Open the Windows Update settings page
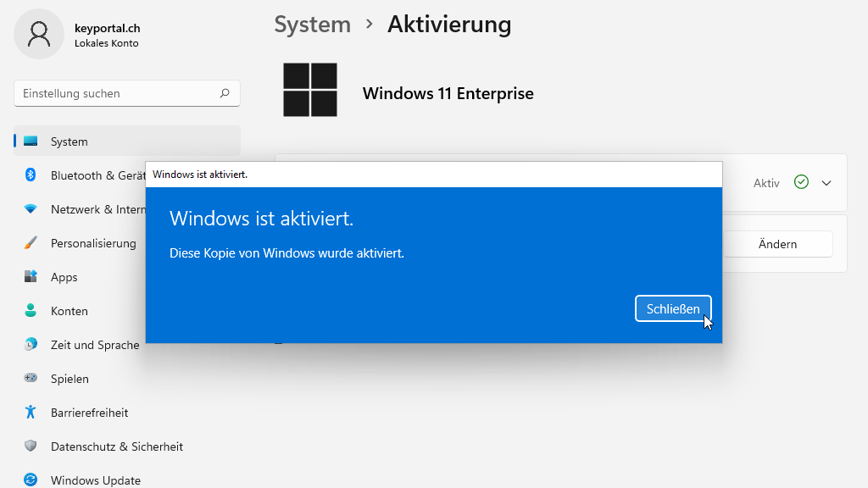The image size is (868, 488). pos(96,480)
